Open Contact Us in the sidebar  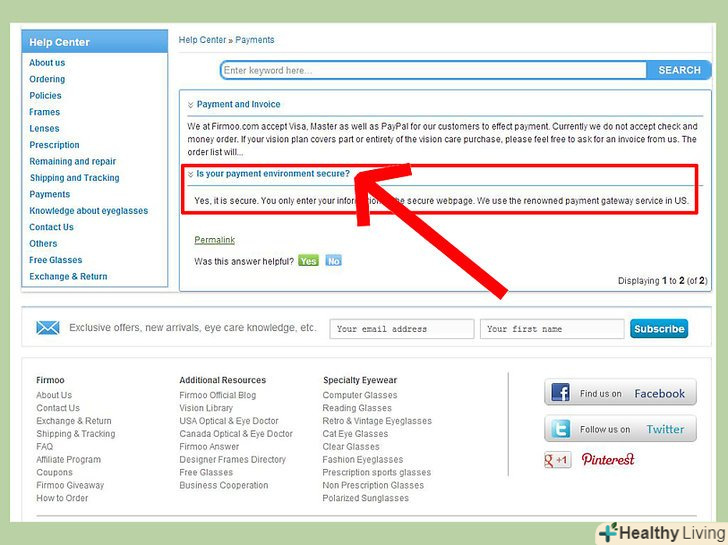tap(51, 227)
